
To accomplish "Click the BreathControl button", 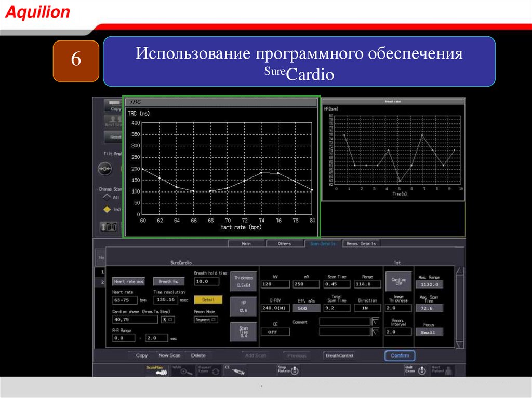I will 339,355.
